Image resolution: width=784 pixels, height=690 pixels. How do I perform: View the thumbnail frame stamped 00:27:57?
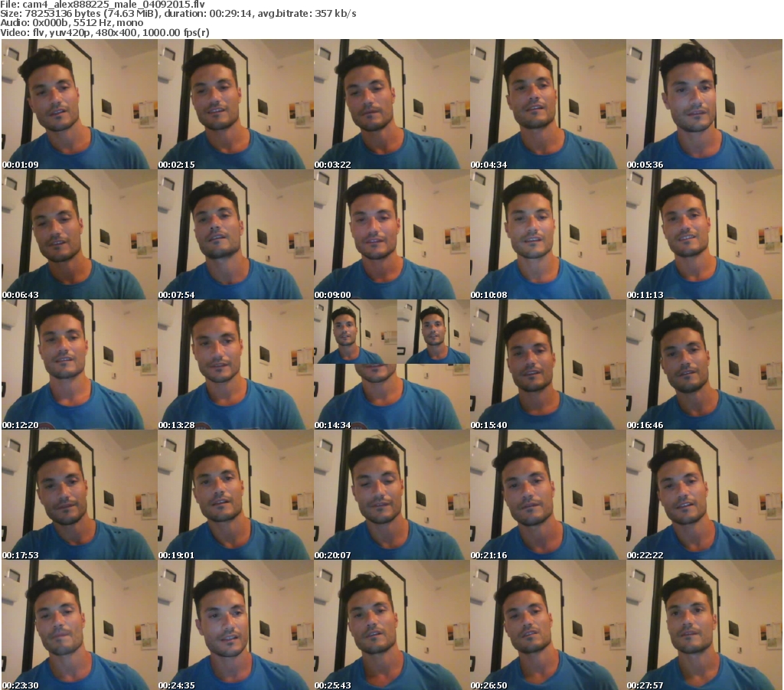pyautogui.click(x=704, y=625)
